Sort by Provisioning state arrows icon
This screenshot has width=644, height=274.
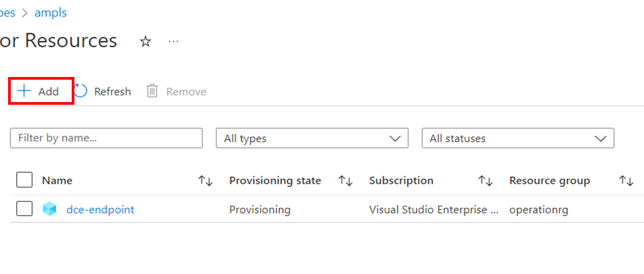[x=345, y=181]
